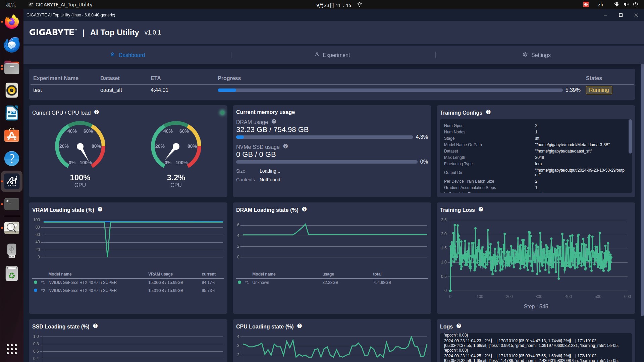Click the date and time clock
This screenshot has width=644, height=362.
[334, 5]
